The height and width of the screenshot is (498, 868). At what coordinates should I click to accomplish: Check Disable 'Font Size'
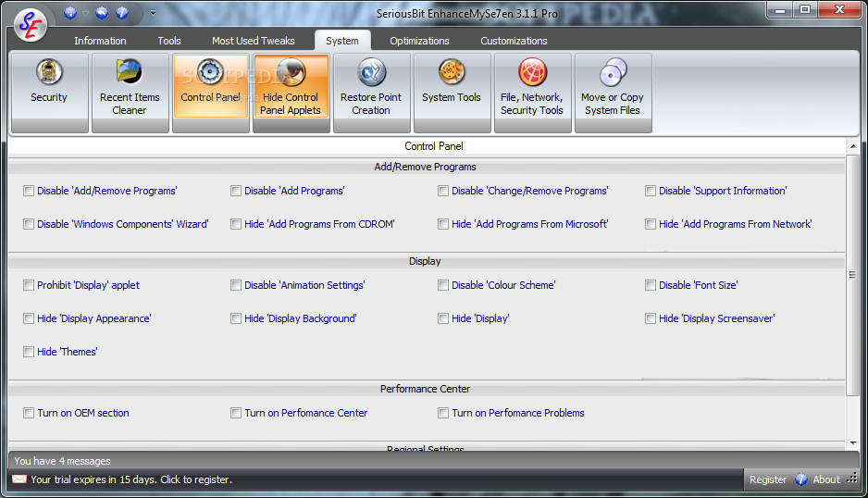[x=651, y=285]
